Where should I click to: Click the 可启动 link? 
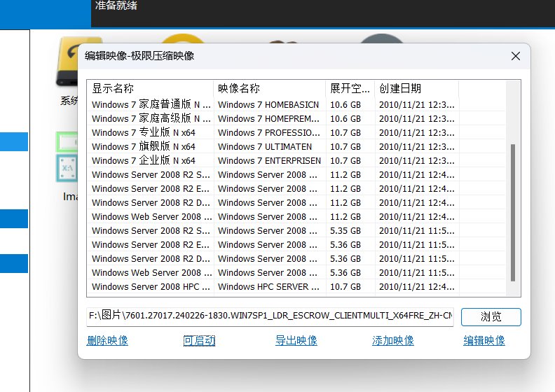199,341
